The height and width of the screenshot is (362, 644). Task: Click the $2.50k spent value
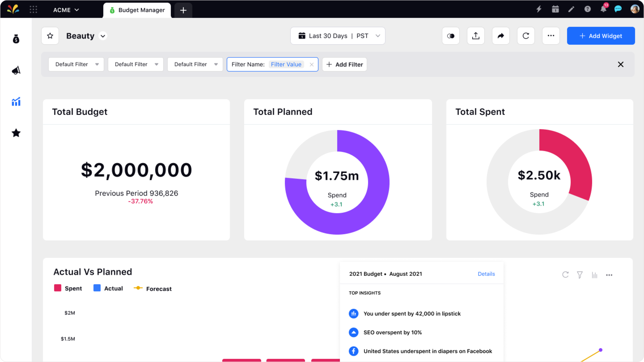tap(539, 175)
